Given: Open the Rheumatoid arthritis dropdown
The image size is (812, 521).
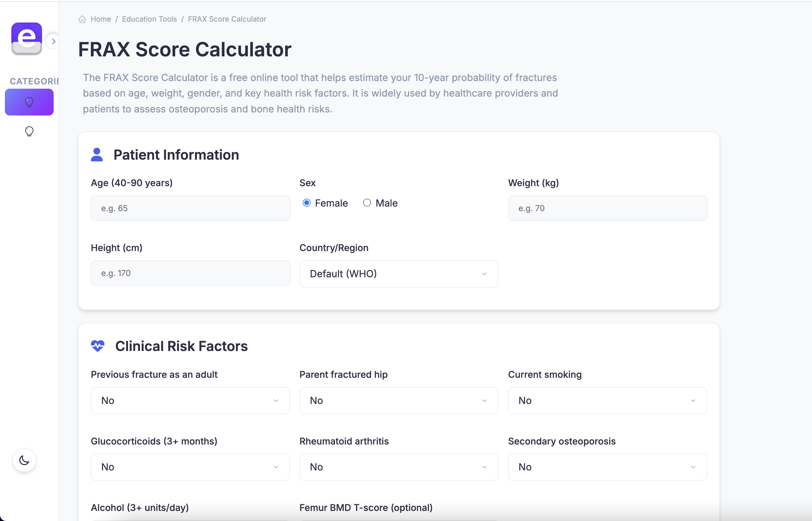Looking at the screenshot, I should (398, 467).
